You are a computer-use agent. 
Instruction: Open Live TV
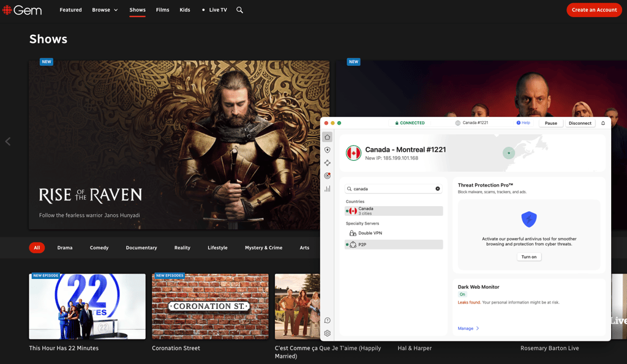coord(214,10)
